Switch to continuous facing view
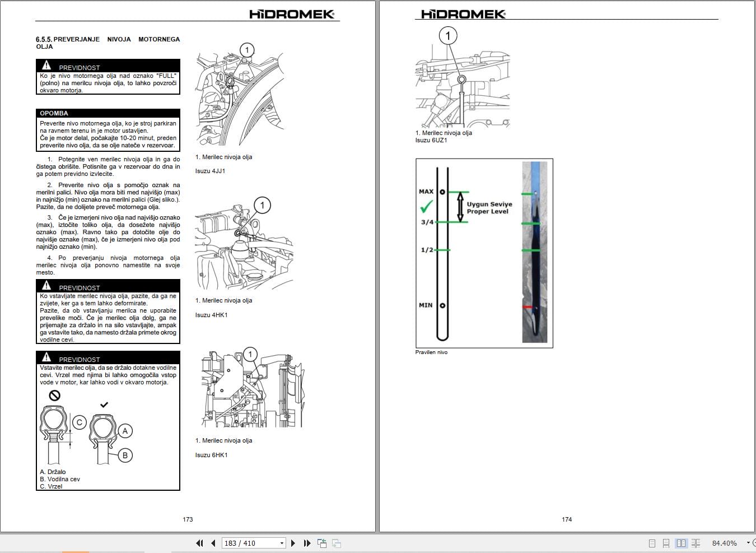756x553 pixels. point(696,543)
